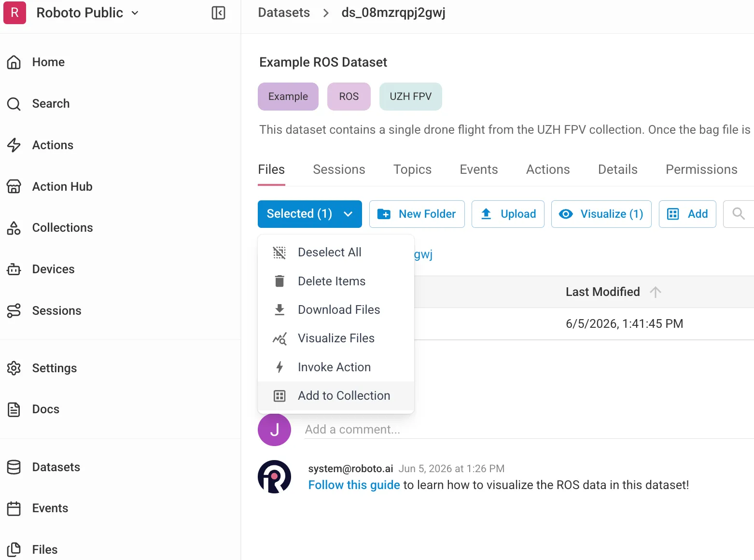Image resolution: width=754 pixels, height=560 pixels.
Task: Click the Upload button
Action: tap(508, 214)
